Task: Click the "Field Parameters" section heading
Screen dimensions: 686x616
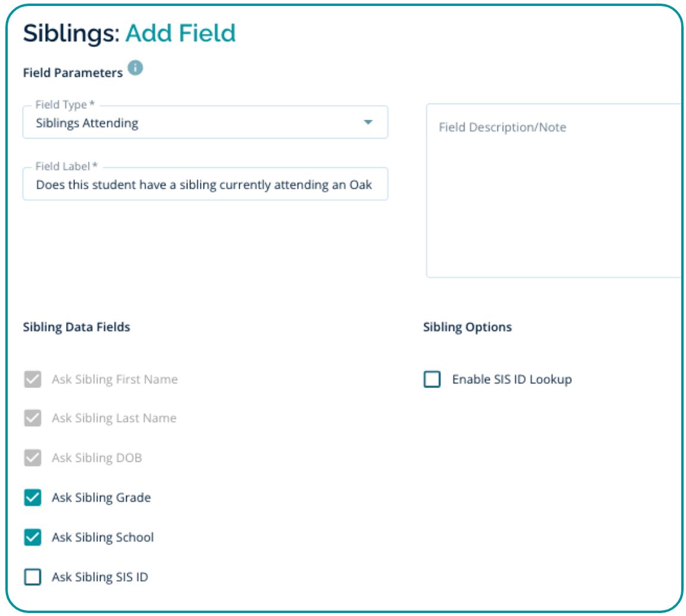Action: (x=73, y=73)
